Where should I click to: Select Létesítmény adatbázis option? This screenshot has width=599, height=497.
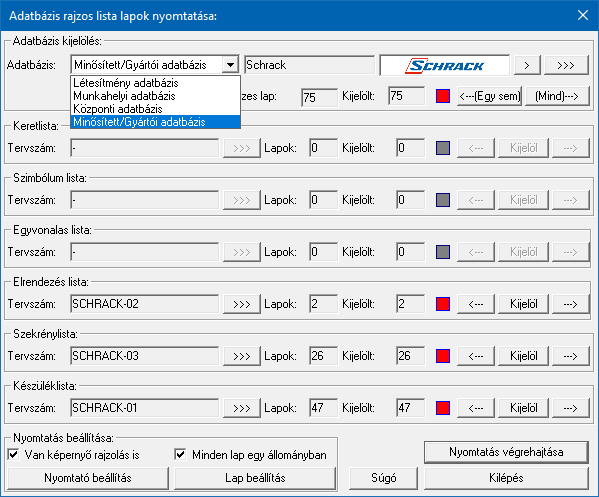point(155,83)
